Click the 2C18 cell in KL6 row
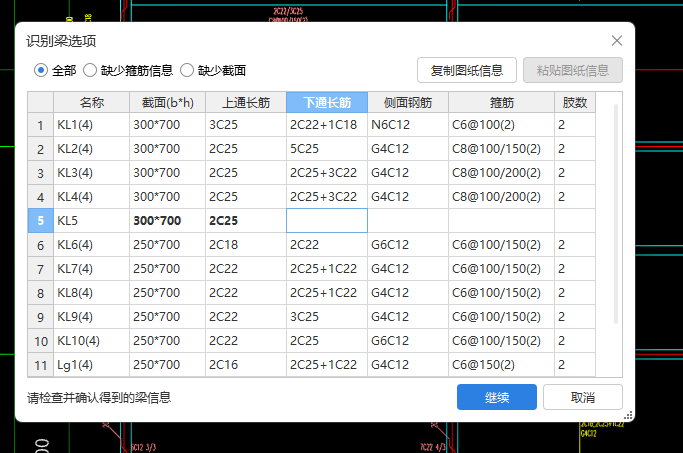 click(246, 245)
